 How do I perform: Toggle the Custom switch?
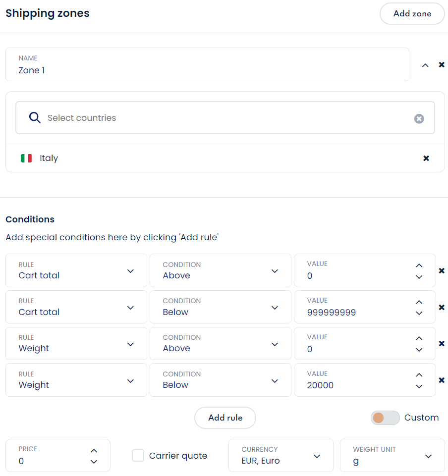pos(385,418)
